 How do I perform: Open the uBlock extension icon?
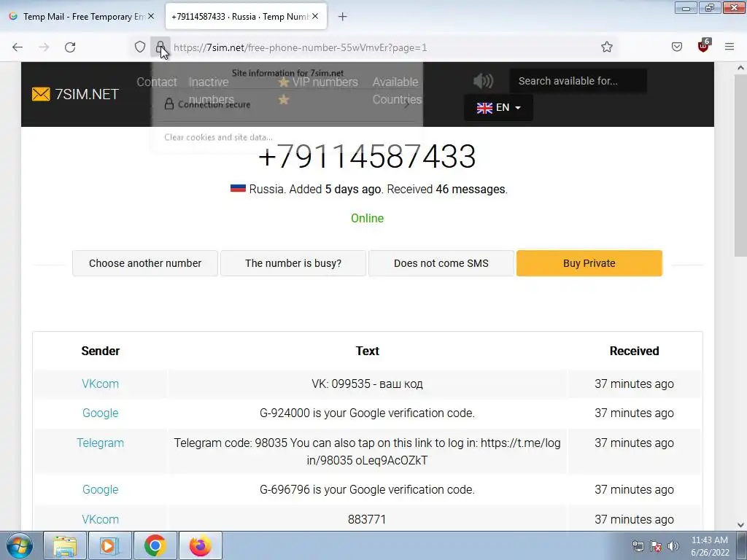(704, 46)
